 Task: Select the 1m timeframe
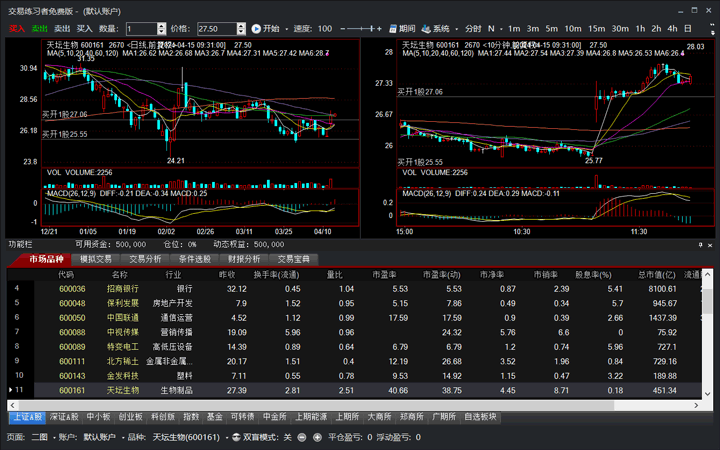pyautogui.click(x=514, y=28)
